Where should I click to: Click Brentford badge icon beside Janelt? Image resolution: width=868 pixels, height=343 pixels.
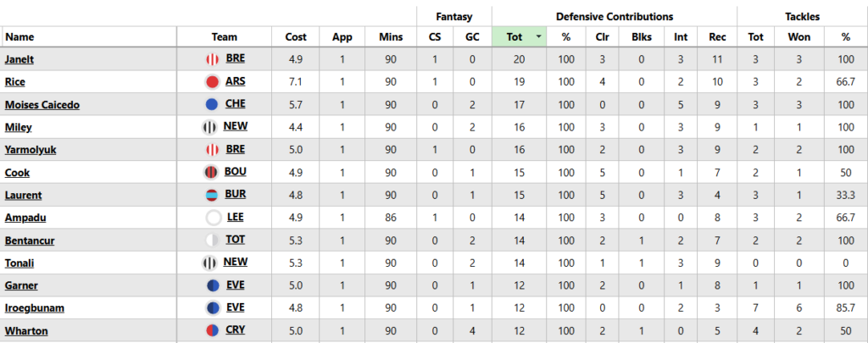click(213, 59)
